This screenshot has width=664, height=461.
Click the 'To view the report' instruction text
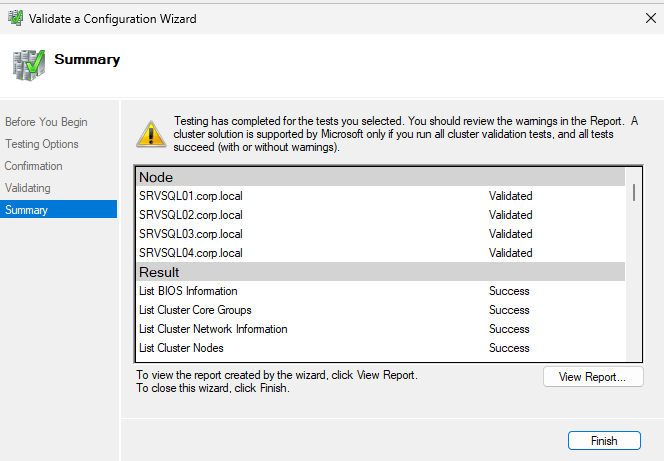click(277, 375)
